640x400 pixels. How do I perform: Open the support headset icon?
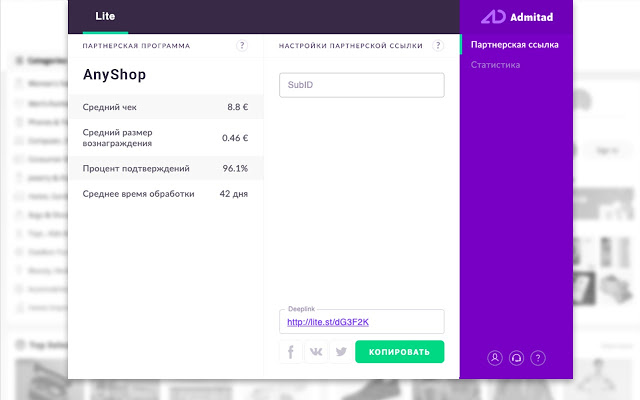(516, 358)
